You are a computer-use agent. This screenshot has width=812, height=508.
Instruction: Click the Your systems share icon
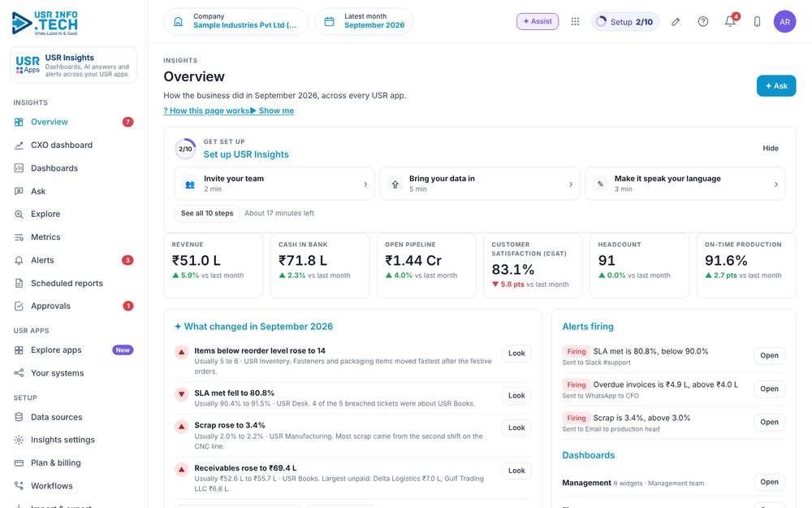point(19,373)
